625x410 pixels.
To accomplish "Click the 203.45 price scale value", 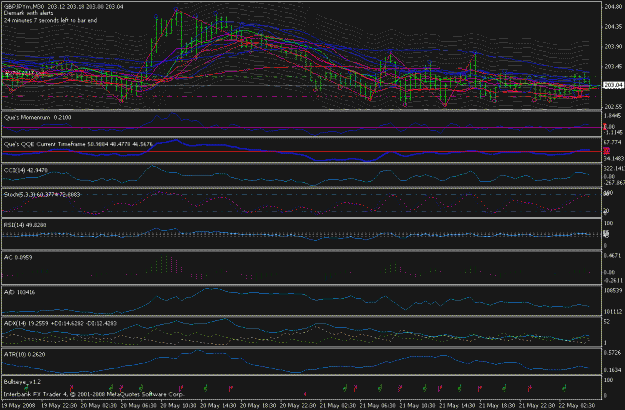I will [613, 67].
